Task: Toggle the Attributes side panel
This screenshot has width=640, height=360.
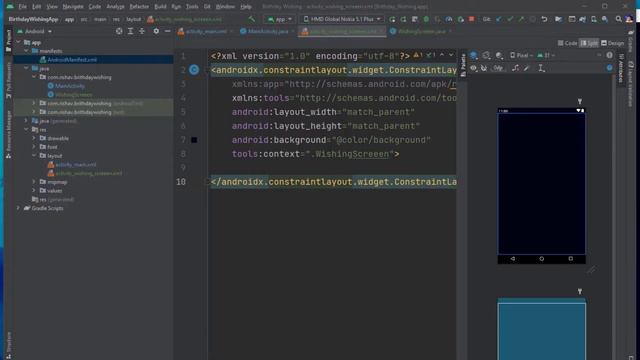Action: point(621,67)
